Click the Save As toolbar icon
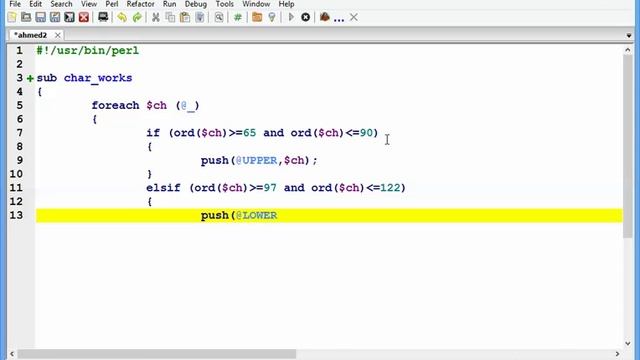The width and height of the screenshot is (640, 360). tap(55, 17)
